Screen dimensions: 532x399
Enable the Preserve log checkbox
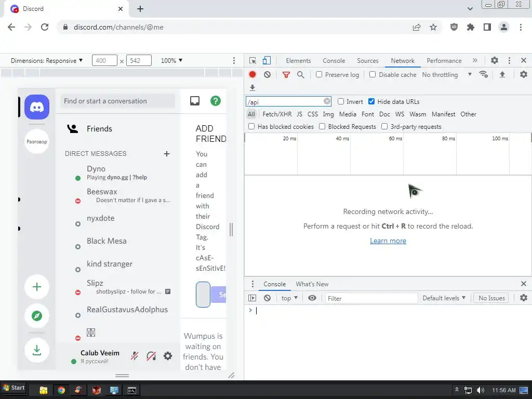coord(319,75)
